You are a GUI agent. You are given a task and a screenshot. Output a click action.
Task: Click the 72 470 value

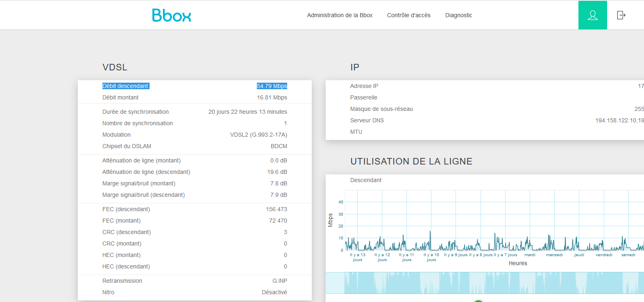coord(278,221)
